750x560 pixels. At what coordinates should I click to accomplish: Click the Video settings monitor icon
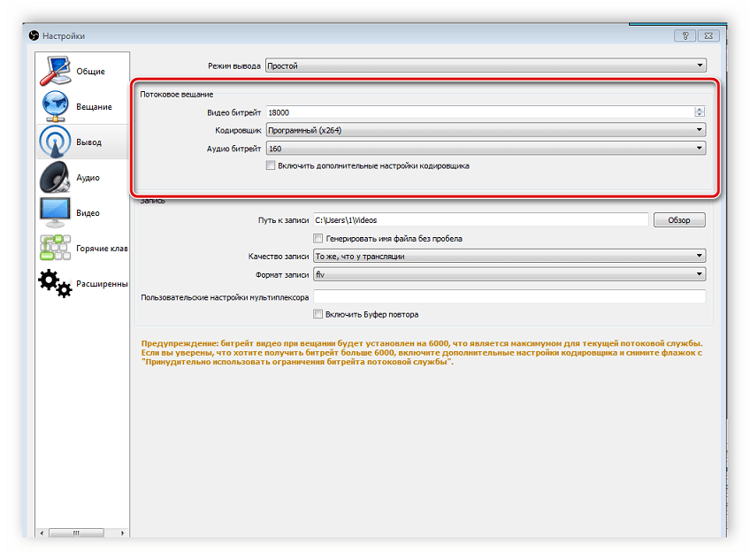57,213
